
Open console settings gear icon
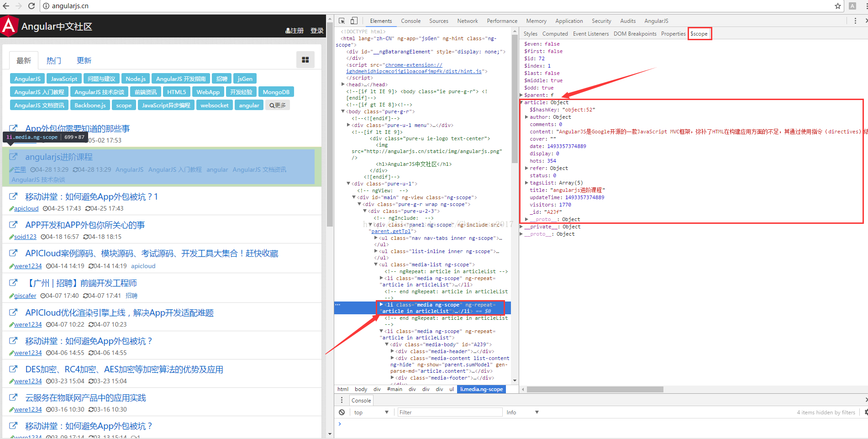coord(865,412)
